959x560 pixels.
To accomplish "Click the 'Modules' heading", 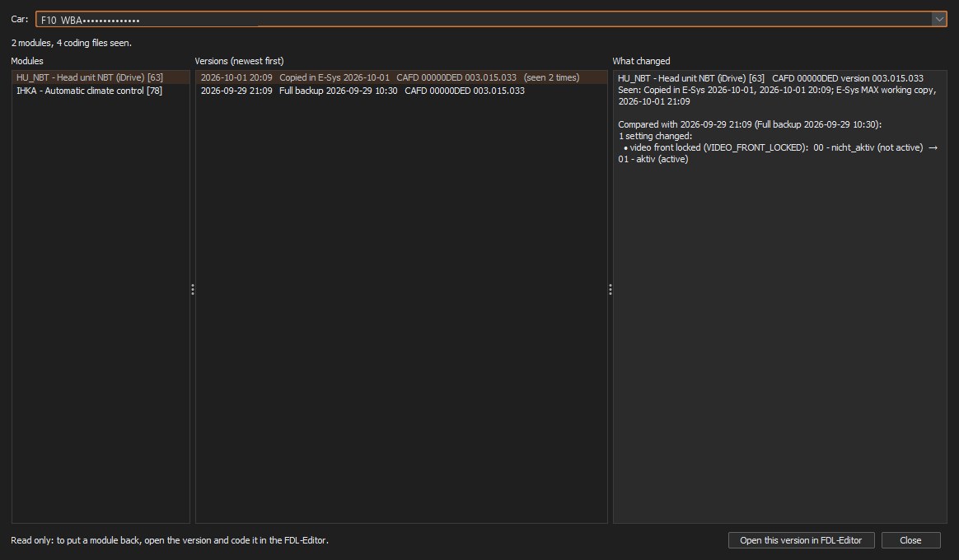I will [27, 61].
